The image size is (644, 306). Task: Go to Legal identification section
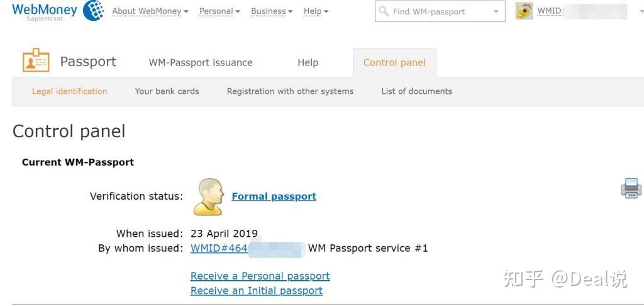pyautogui.click(x=69, y=91)
